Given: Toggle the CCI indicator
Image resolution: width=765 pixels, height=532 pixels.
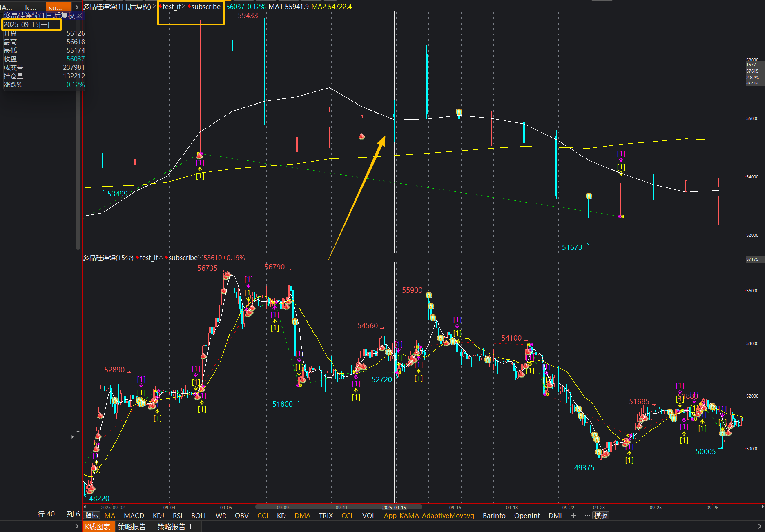Looking at the screenshot, I should pyautogui.click(x=263, y=516).
